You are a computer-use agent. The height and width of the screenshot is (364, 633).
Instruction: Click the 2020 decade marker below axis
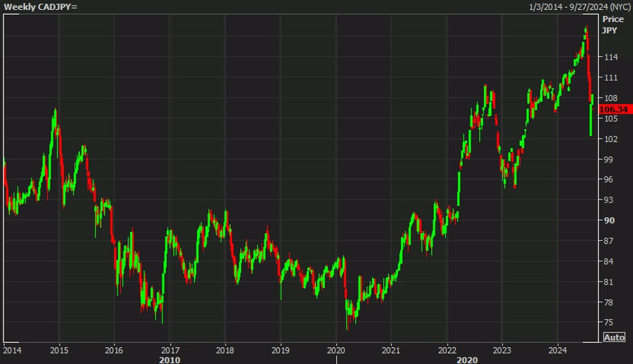(x=467, y=360)
